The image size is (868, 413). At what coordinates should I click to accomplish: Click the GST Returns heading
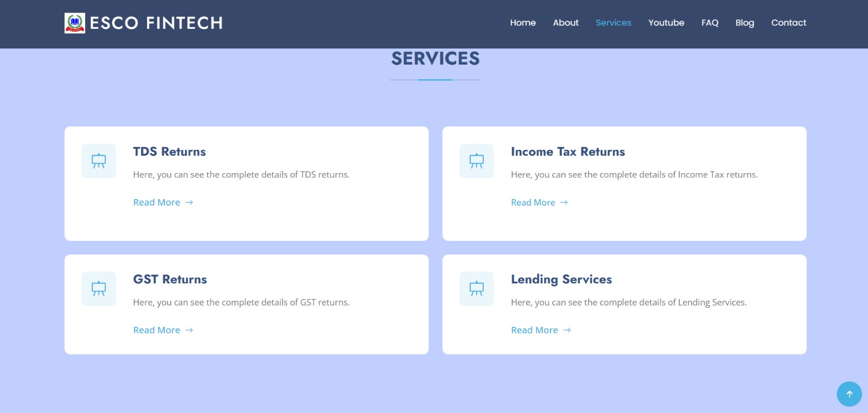click(170, 279)
